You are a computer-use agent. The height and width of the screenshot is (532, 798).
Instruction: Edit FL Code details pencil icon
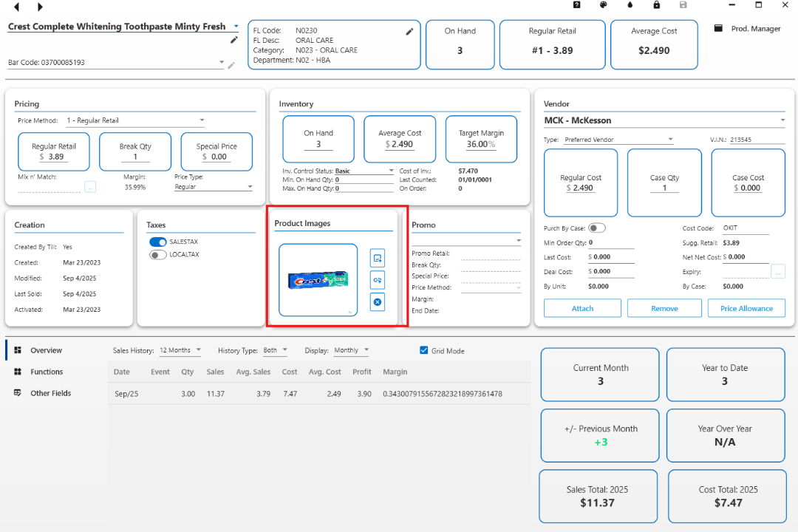point(409,32)
